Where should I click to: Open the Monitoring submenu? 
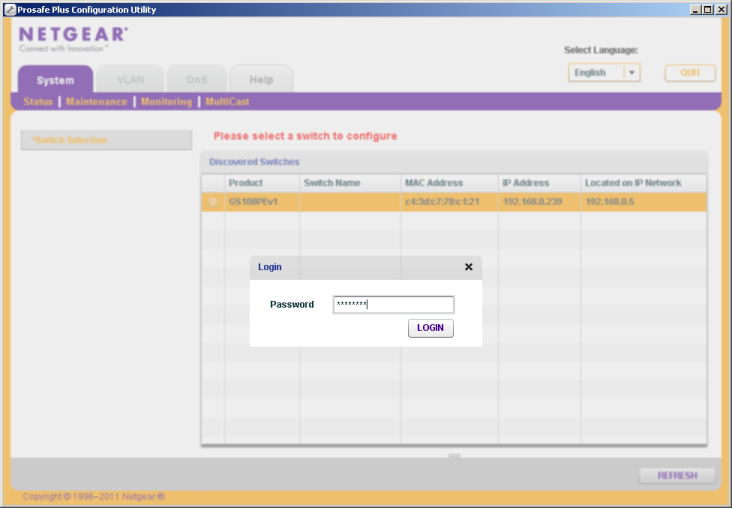click(166, 102)
